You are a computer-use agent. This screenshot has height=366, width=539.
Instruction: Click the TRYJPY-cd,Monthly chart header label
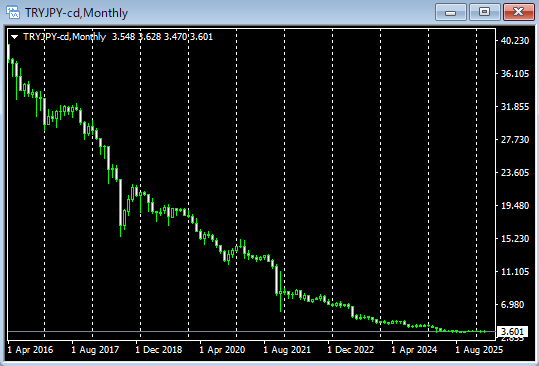64,37
